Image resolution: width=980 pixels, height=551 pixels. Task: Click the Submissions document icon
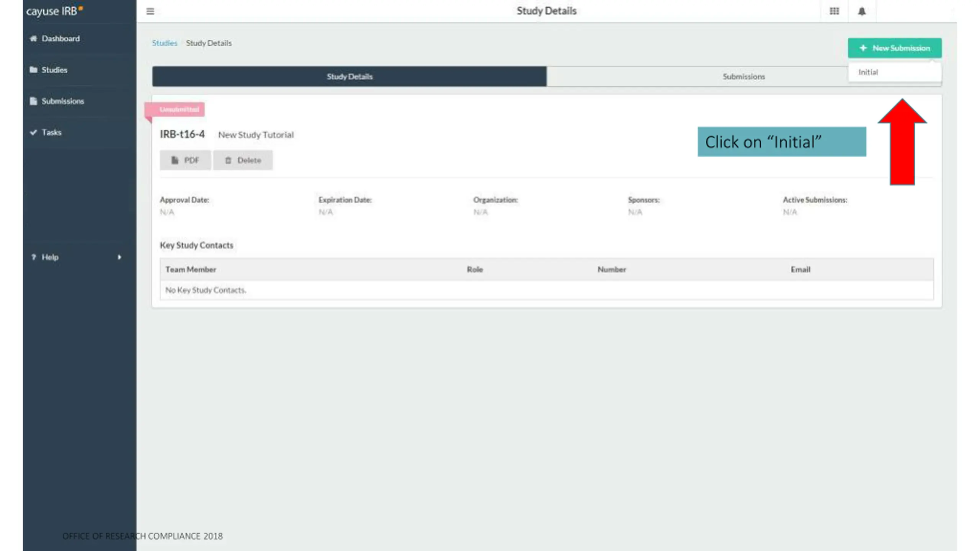34,101
